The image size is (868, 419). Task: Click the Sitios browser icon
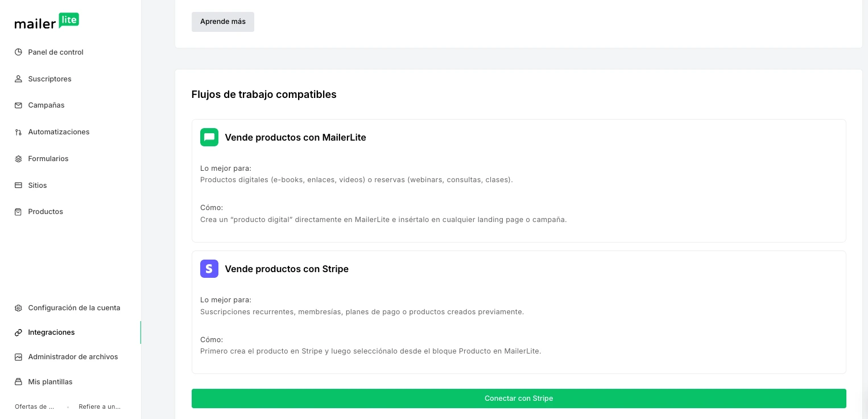pyautogui.click(x=18, y=186)
